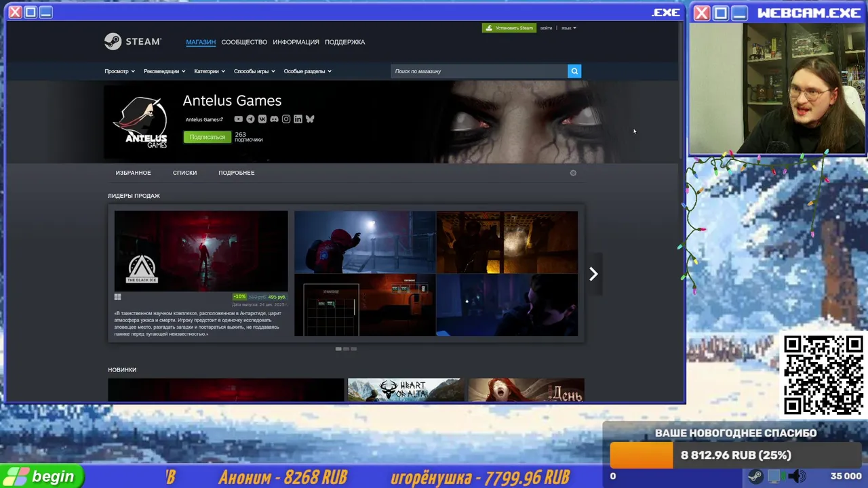Screen dimensions: 868x488
Task: Select the first carousel page dot
Action: (x=338, y=349)
